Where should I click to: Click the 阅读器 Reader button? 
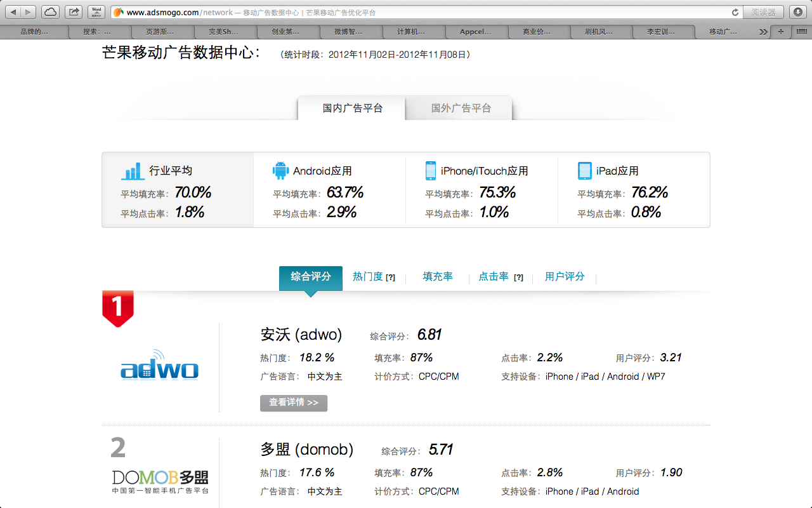(764, 12)
